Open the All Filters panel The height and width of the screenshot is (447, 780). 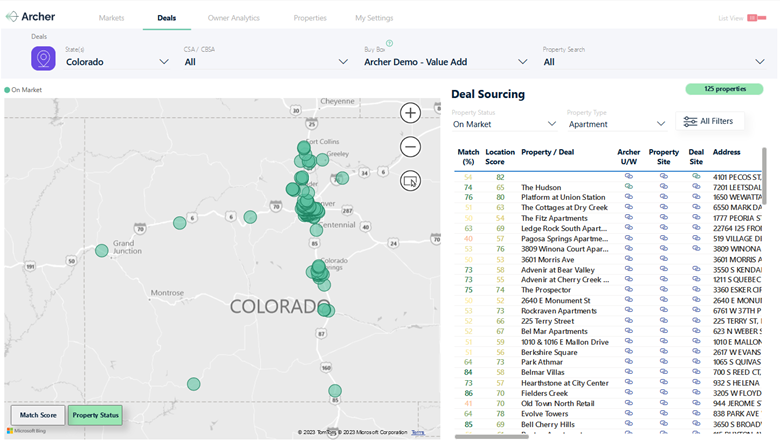click(709, 121)
